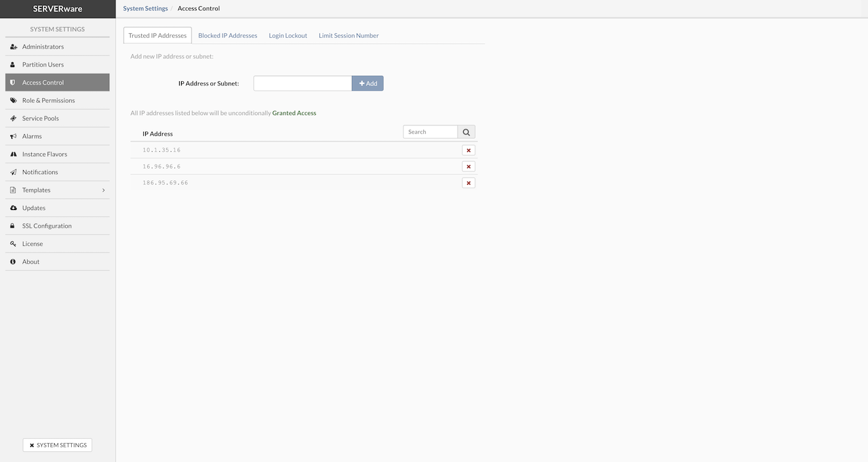Focus the IP Address or Subnet field
The image size is (868, 462).
(302, 83)
